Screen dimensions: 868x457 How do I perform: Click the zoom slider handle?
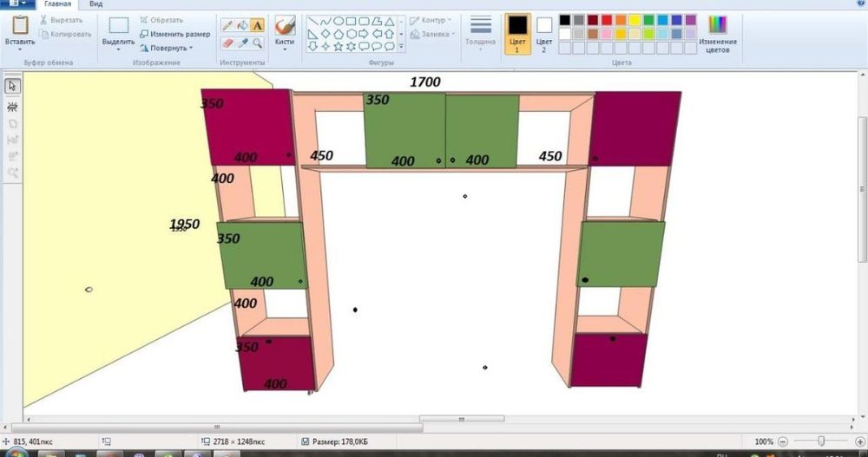point(821,441)
